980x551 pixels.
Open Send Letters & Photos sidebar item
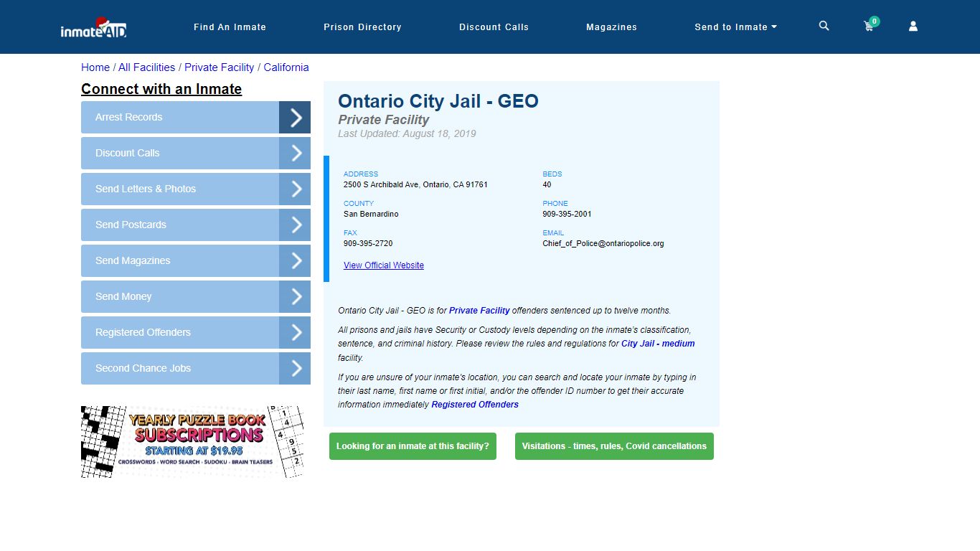coord(180,189)
